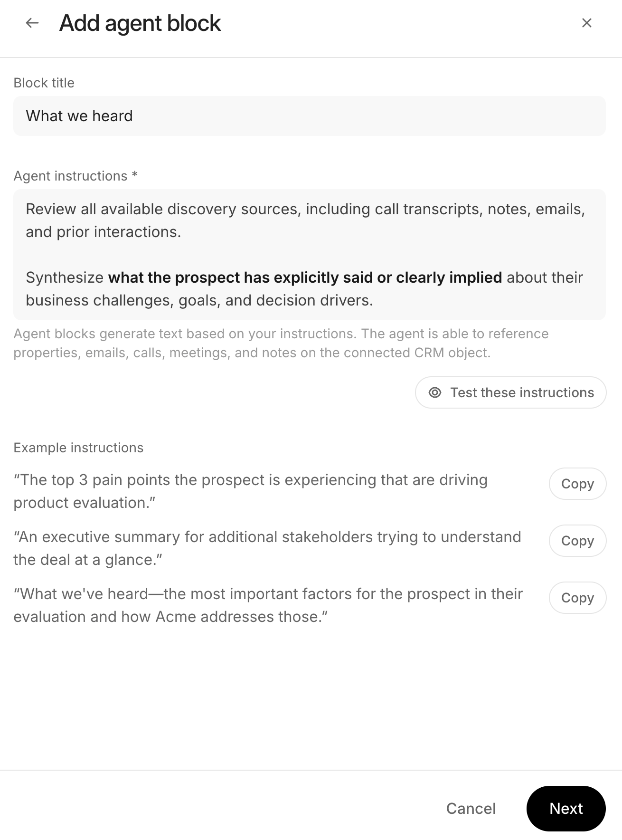
Task: Copy the top 3 pain points example
Action: click(577, 484)
